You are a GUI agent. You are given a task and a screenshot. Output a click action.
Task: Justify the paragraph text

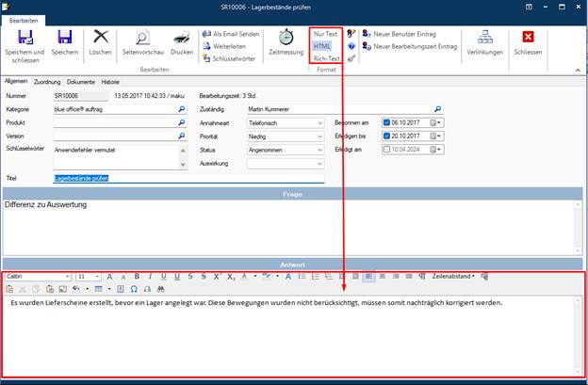[x=409, y=277]
